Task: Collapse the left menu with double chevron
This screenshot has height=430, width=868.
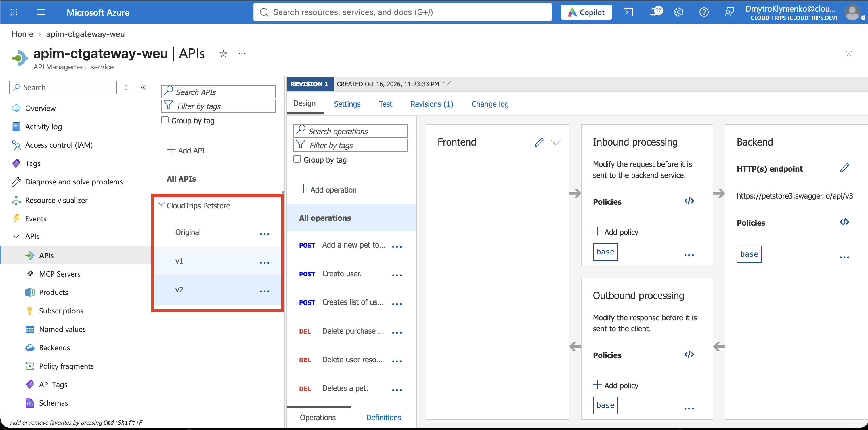Action: (x=143, y=87)
